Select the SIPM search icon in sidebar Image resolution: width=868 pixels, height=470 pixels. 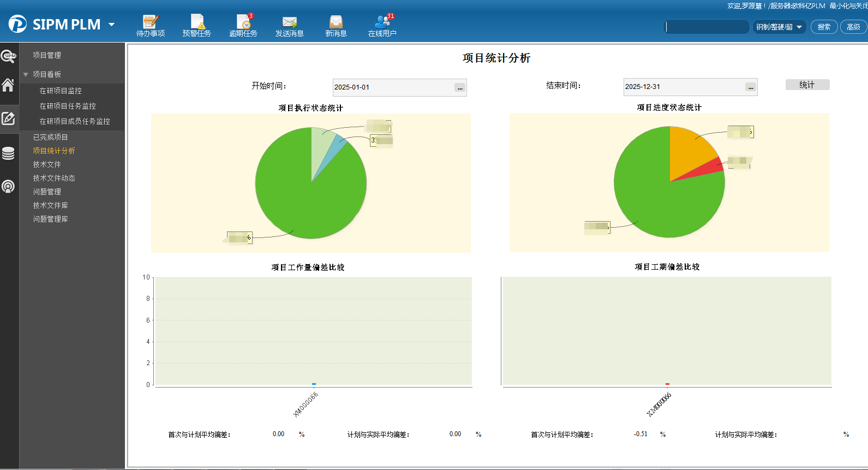tap(8, 56)
